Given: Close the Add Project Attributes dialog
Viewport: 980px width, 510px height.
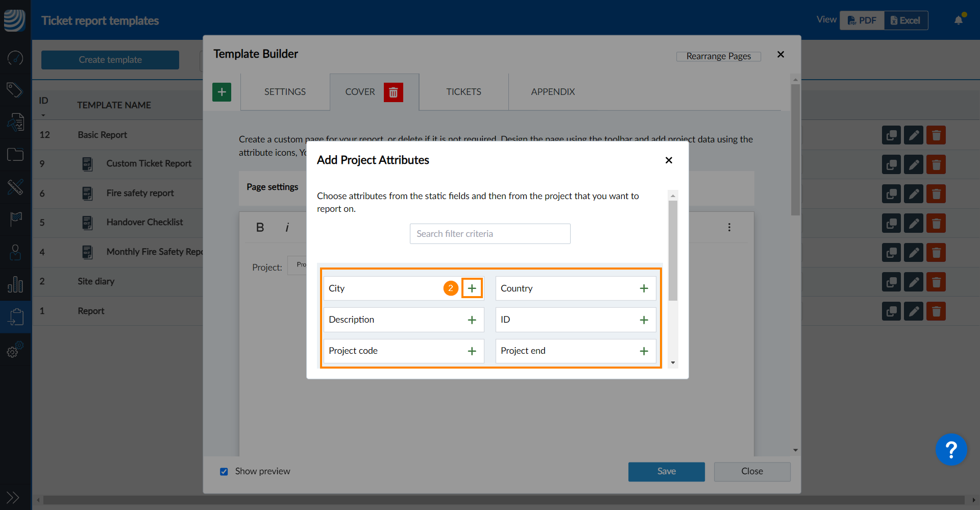Looking at the screenshot, I should pyautogui.click(x=669, y=160).
